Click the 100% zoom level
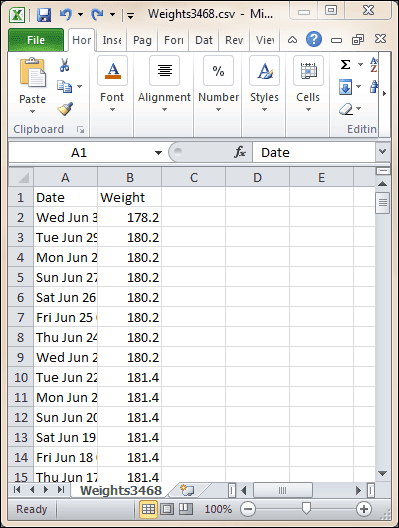Image resolution: width=399 pixels, height=528 pixels. pos(218,509)
